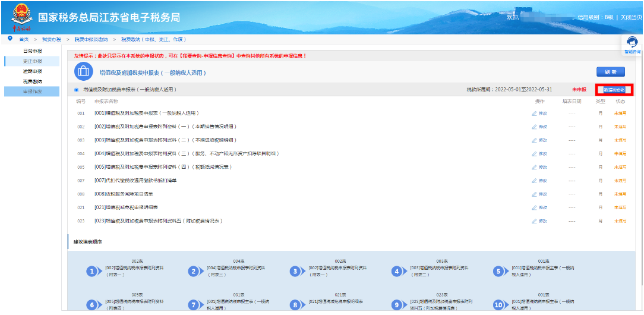Click the blue briefcase icon beside form title
The width and height of the screenshot is (644, 315).
(x=83, y=72)
